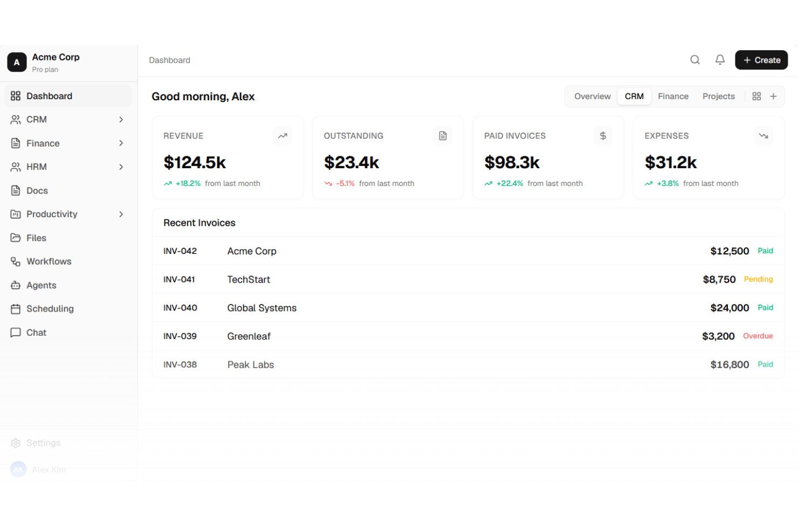Add a new tab with plus icon

[773, 96]
